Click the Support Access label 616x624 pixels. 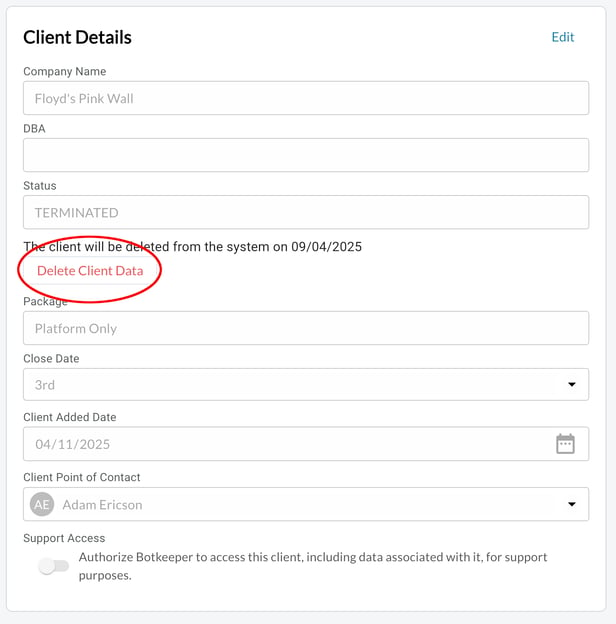coord(64,538)
